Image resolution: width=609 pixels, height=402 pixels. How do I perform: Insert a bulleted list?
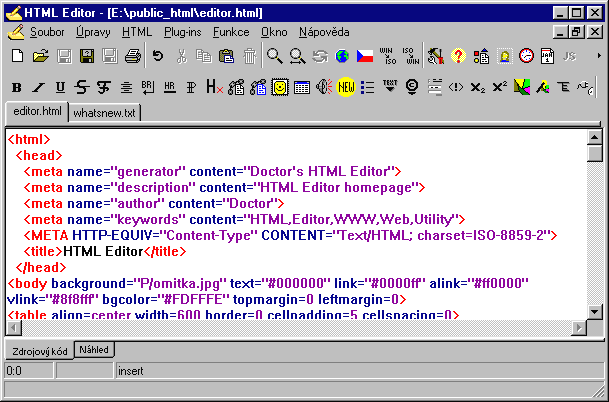tap(367, 87)
